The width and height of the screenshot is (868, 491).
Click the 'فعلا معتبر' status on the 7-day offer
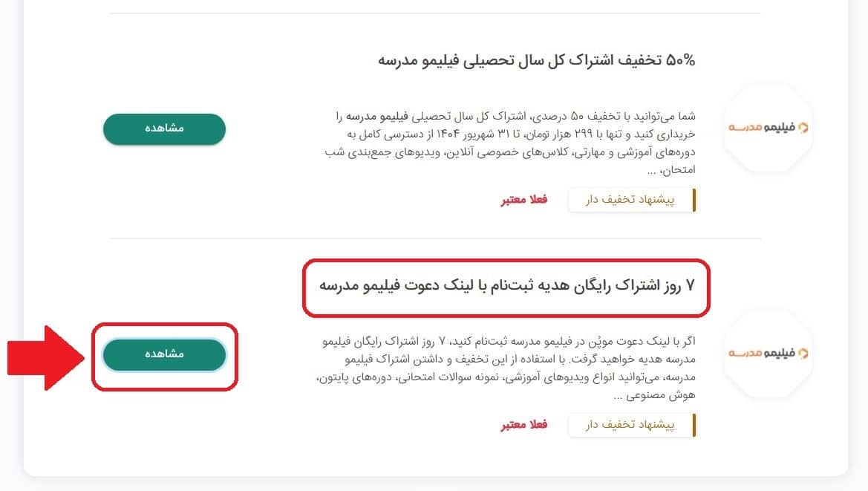(524, 425)
